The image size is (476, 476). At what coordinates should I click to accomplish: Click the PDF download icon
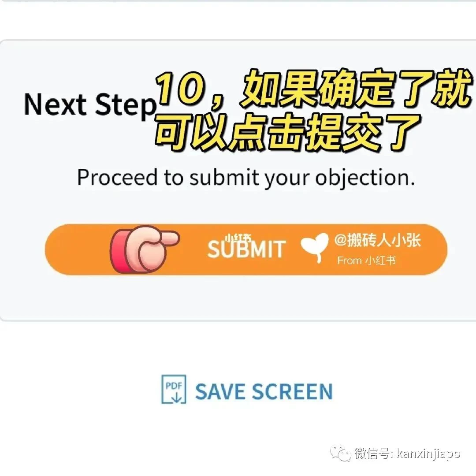(x=173, y=390)
